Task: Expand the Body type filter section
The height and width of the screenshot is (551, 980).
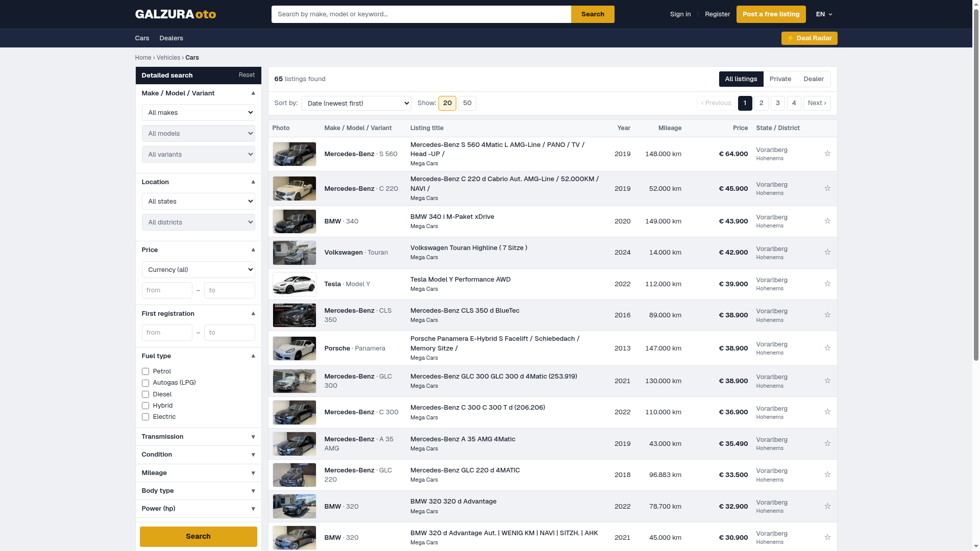Action: coord(198,491)
